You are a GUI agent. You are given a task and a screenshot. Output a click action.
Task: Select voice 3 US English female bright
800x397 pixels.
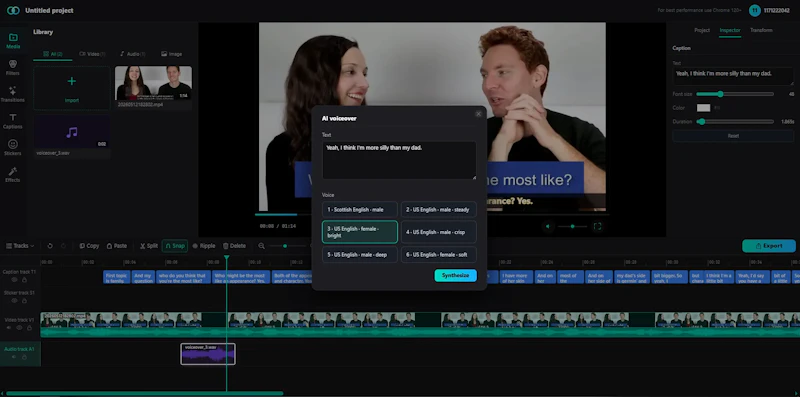pyautogui.click(x=360, y=232)
